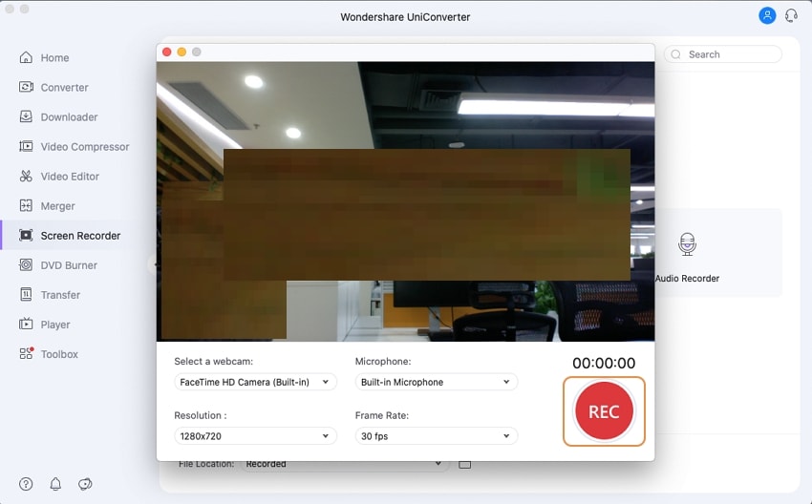Open notifications bell icon
This screenshot has width=812, height=504.
pos(55,484)
